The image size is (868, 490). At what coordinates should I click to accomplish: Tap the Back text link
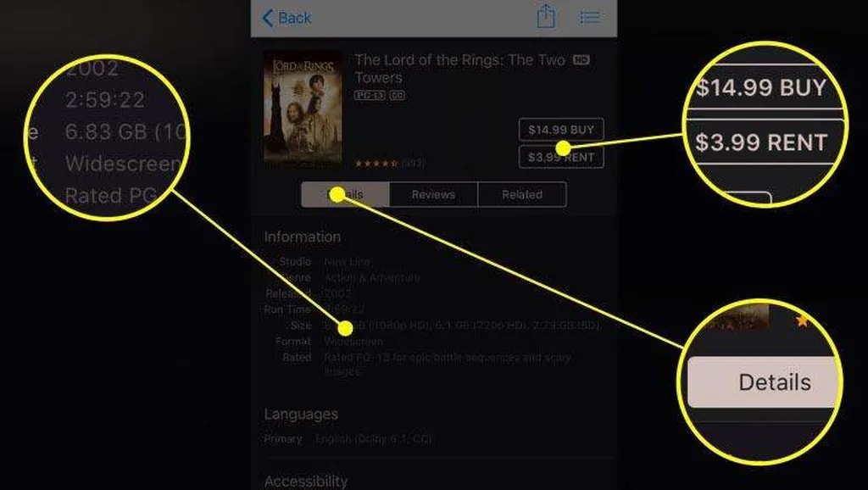(x=294, y=18)
